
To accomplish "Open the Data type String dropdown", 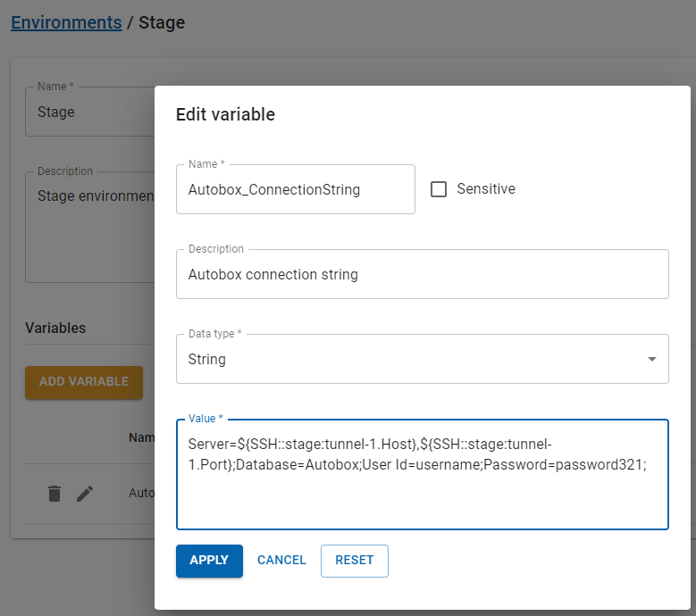I will click(x=411, y=360).
